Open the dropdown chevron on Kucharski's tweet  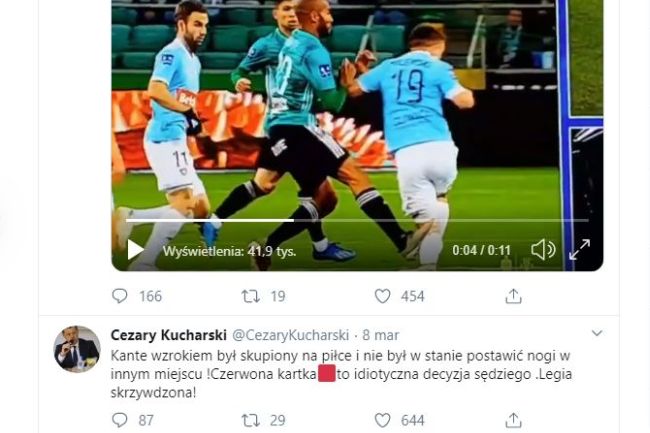pos(597,333)
